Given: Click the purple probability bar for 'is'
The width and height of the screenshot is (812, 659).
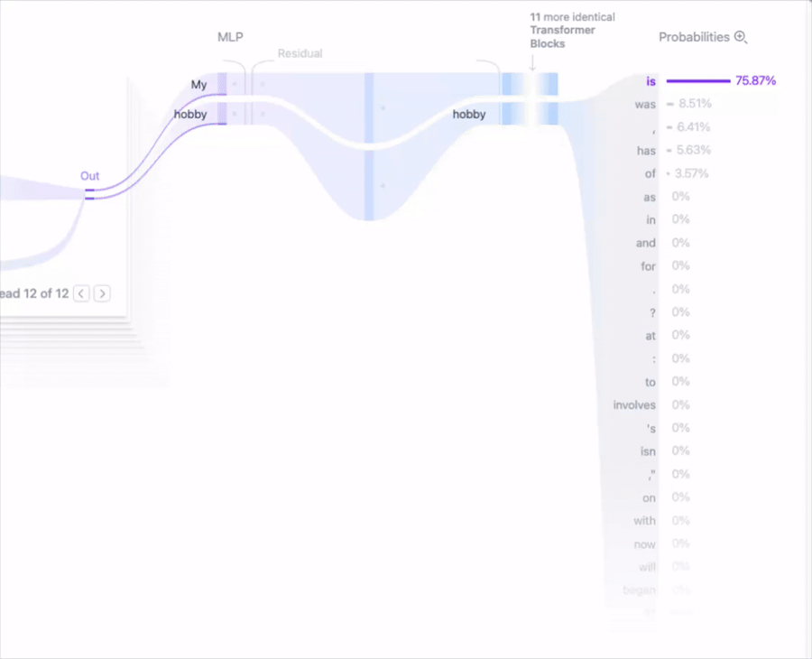Looking at the screenshot, I should coord(698,81).
